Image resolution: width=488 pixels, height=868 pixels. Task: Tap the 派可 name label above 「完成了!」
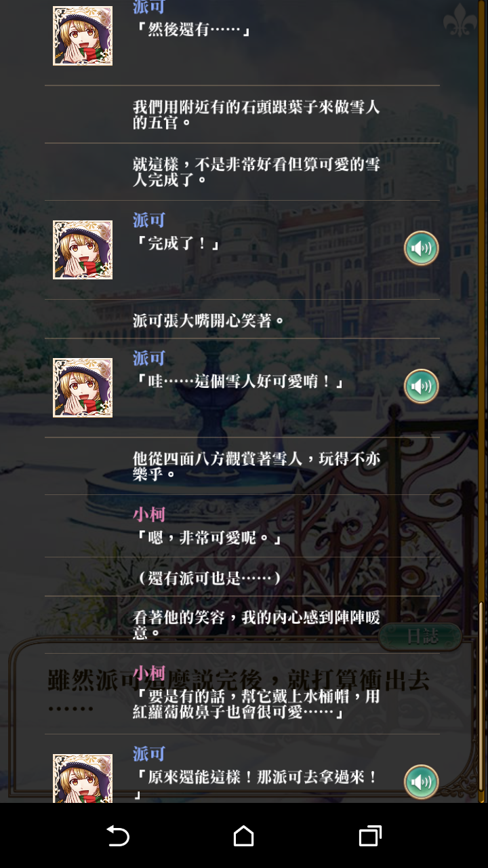click(x=149, y=220)
